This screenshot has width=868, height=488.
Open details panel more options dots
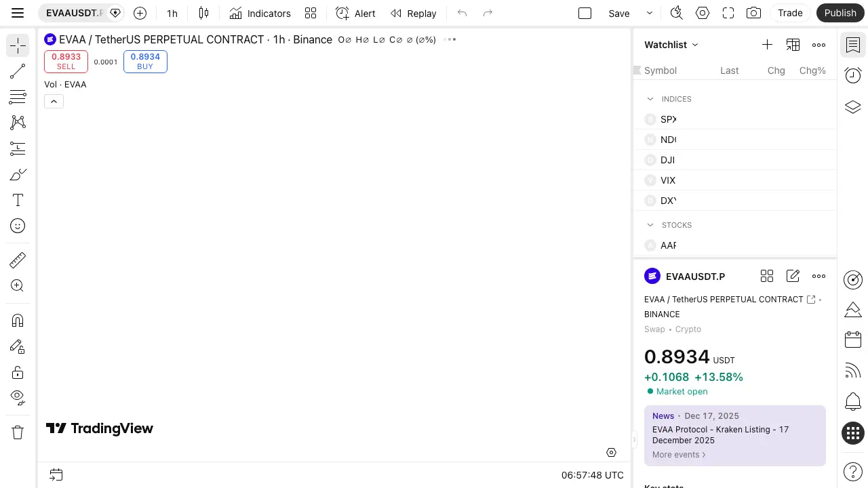coord(819,276)
